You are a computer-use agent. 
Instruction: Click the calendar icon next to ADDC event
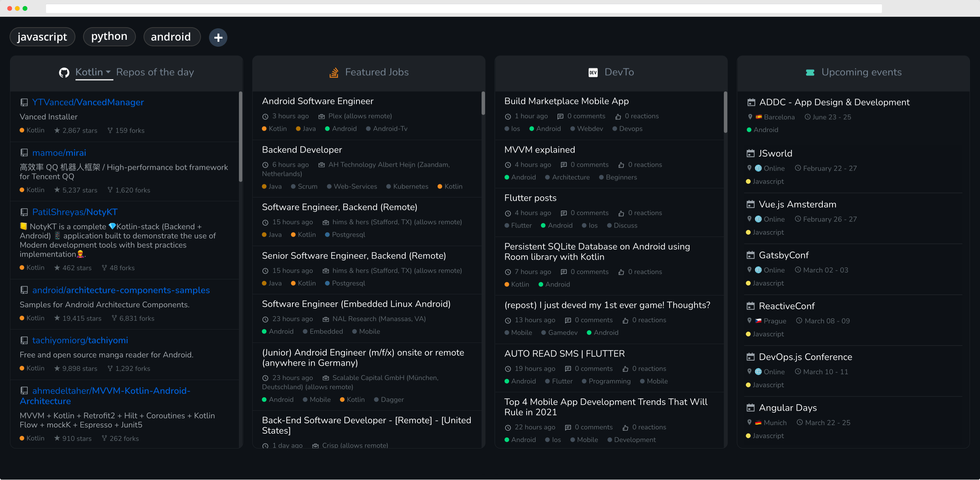[x=751, y=102]
